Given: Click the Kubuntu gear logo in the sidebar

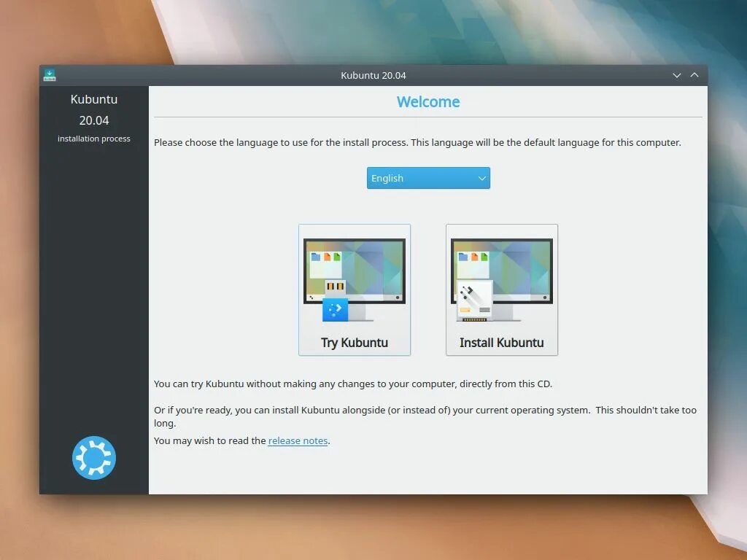Looking at the screenshot, I should pyautogui.click(x=94, y=458).
